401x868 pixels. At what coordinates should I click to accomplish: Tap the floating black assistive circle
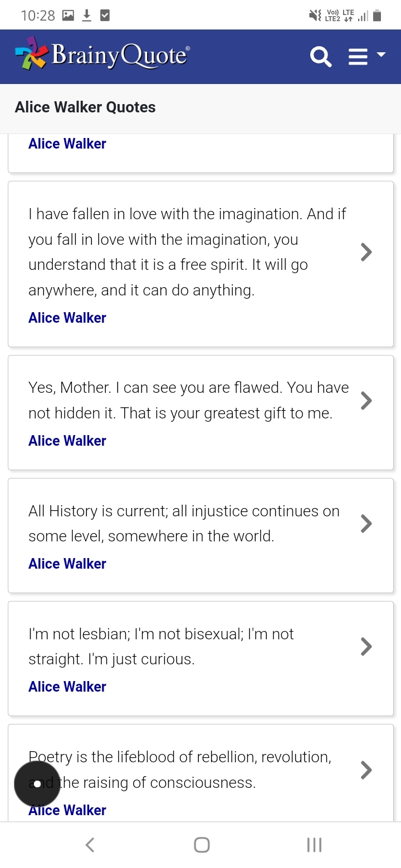tap(37, 784)
